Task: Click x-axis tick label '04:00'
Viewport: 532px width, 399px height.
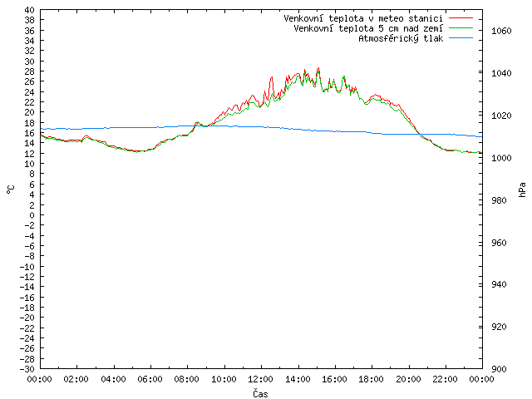Action: coord(113,379)
